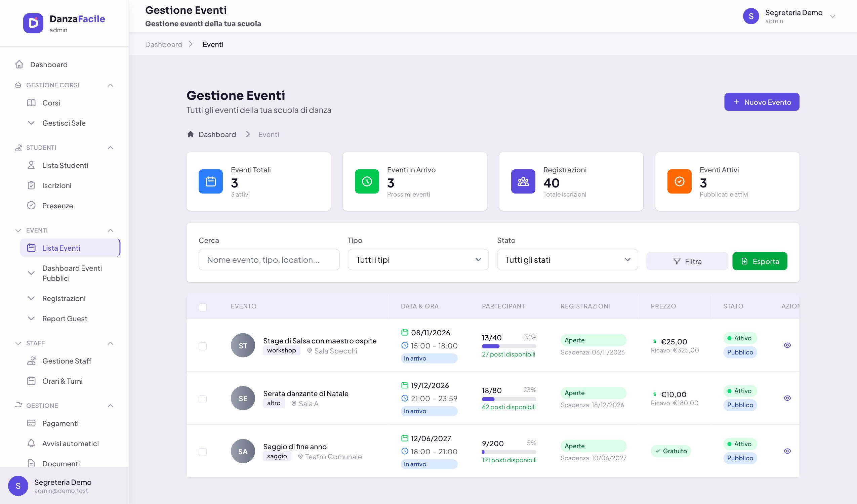Screen dimensions: 857x504
Task: Click the ST avatar of the Salsa event
Action: click(243, 345)
